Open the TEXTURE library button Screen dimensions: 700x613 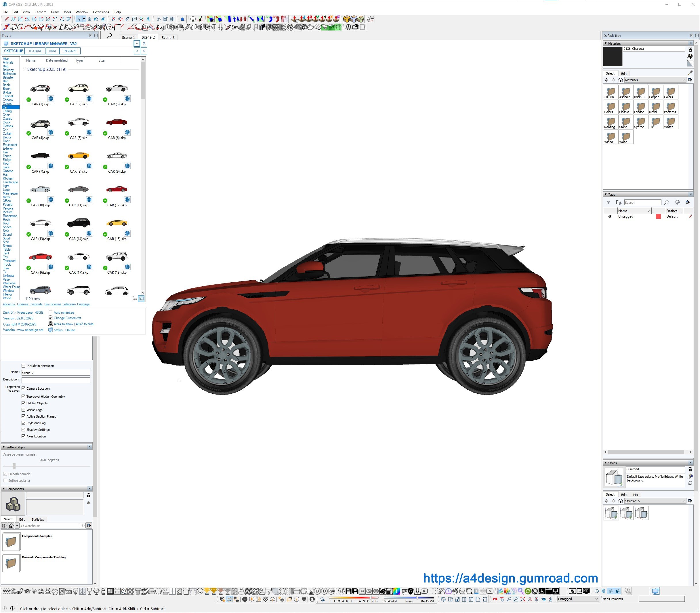35,51
